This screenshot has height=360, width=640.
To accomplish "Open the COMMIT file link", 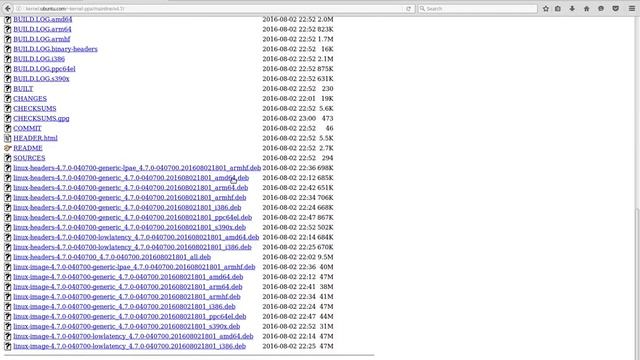I will click(x=27, y=128).
